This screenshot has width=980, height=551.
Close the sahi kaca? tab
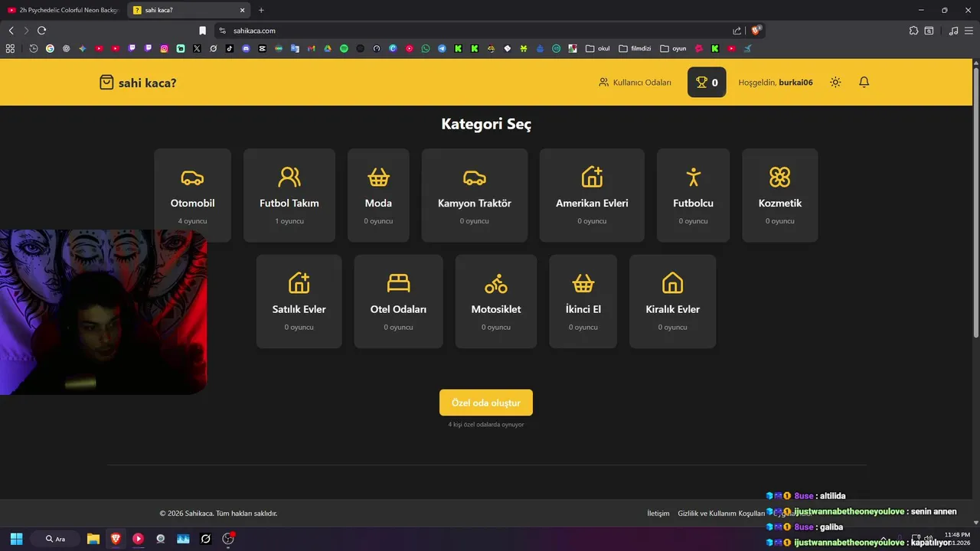243,10
